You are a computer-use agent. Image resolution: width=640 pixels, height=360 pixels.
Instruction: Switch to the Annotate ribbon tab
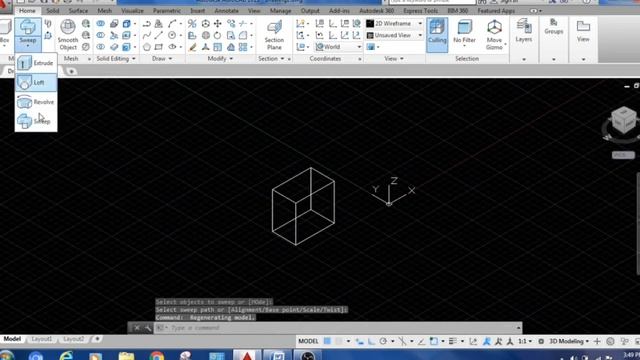coord(227,11)
